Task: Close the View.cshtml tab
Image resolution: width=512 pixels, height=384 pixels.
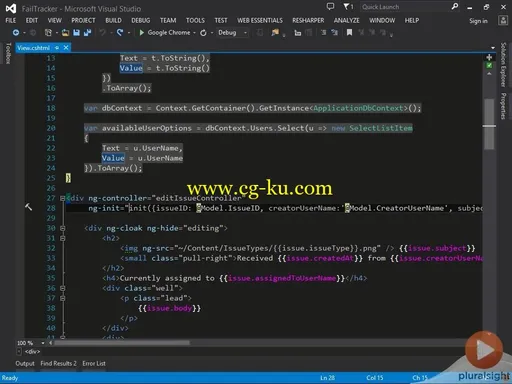Action: pos(66,48)
